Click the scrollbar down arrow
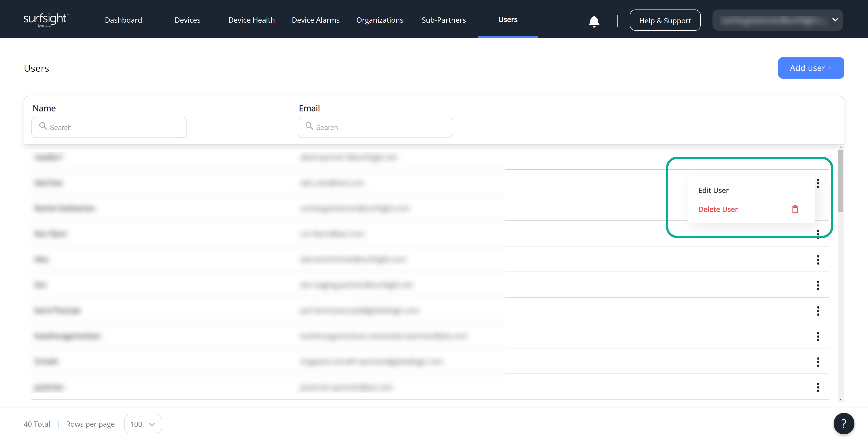The image size is (868, 440). coord(840,399)
